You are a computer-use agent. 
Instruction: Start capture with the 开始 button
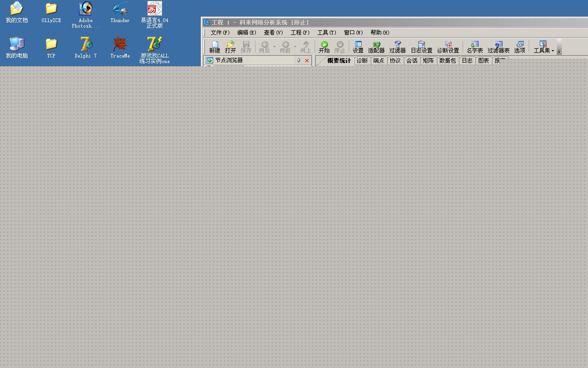324,46
